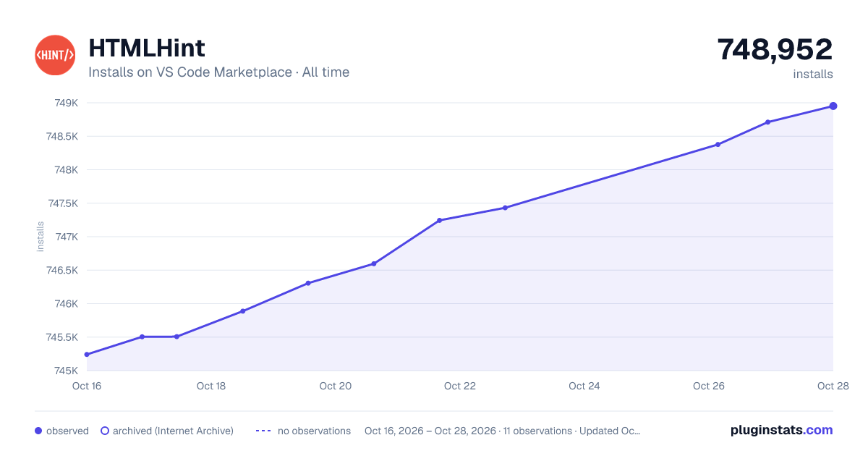This screenshot has height=456, width=868.
Task: Click the data point near 745.9K after Oct 18
Action: pyautogui.click(x=243, y=311)
